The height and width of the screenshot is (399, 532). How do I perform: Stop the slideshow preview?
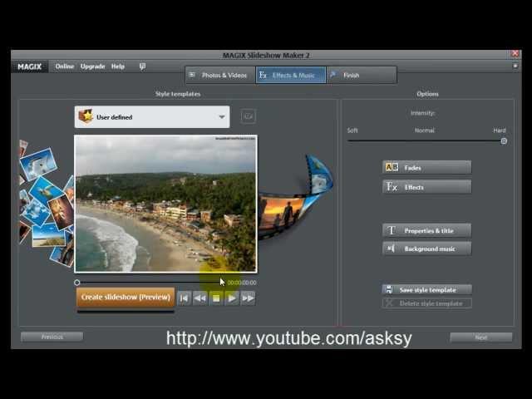tap(216, 298)
